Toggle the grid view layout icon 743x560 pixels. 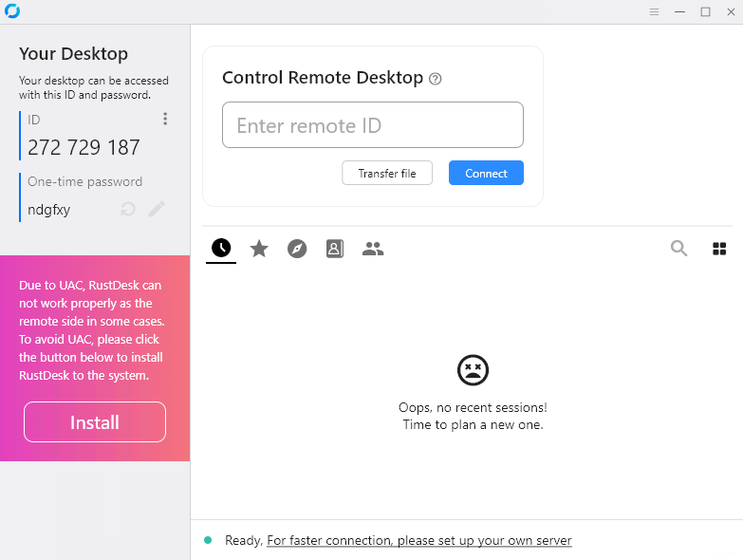719,249
